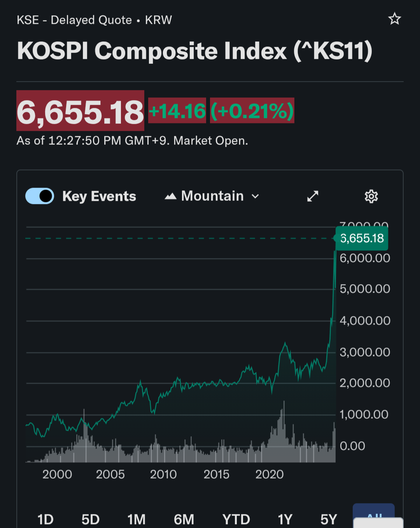Click the green 6,655.18 price marker on axis

(x=362, y=238)
